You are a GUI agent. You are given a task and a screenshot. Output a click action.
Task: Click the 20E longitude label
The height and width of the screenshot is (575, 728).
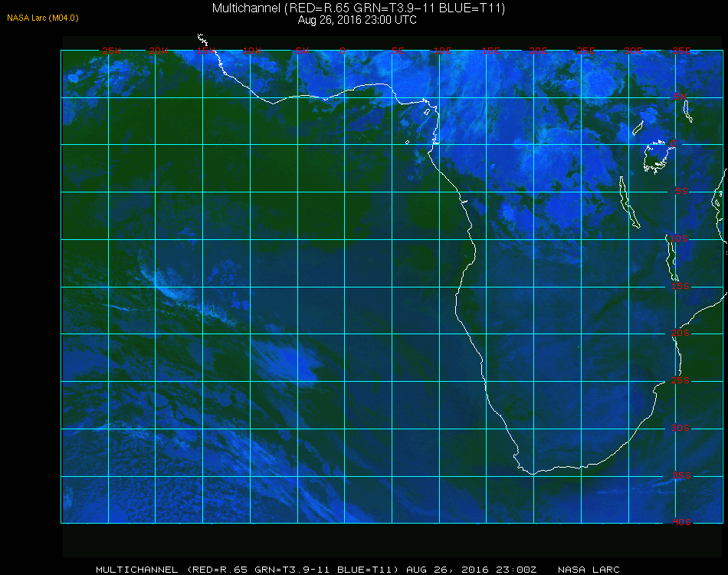(x=538, y=51)
